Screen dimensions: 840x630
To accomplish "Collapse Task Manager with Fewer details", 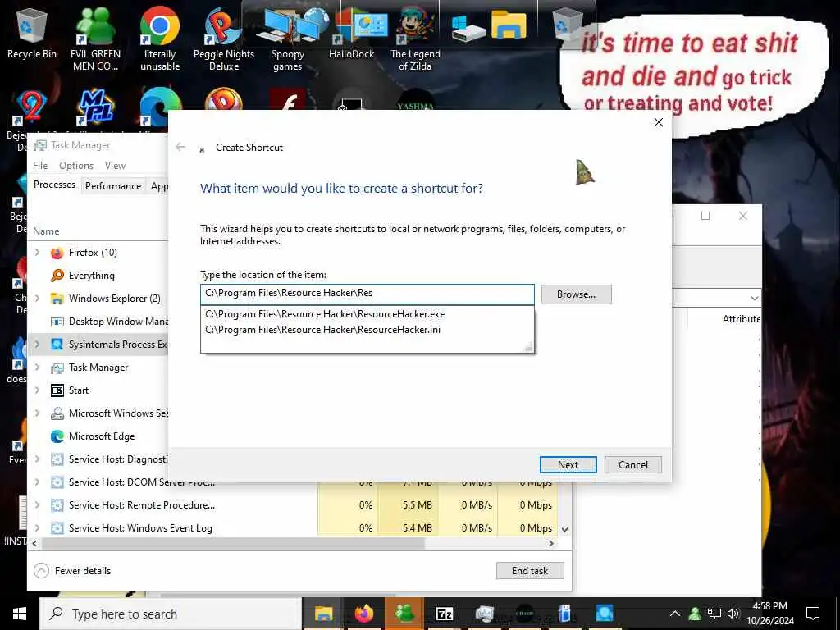I will pyautogui.click(x=72, y=571).
